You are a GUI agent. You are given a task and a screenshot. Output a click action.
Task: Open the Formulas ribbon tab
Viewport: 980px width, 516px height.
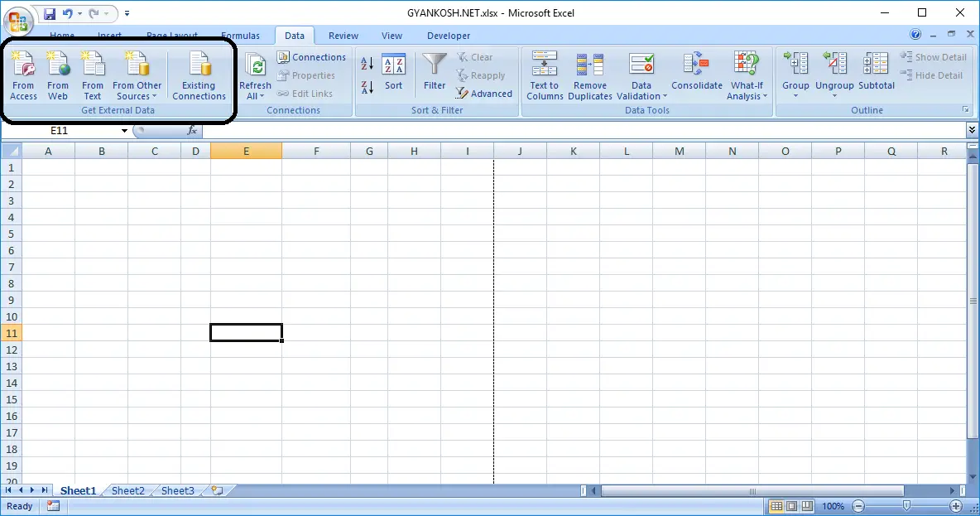coord(240,36)
